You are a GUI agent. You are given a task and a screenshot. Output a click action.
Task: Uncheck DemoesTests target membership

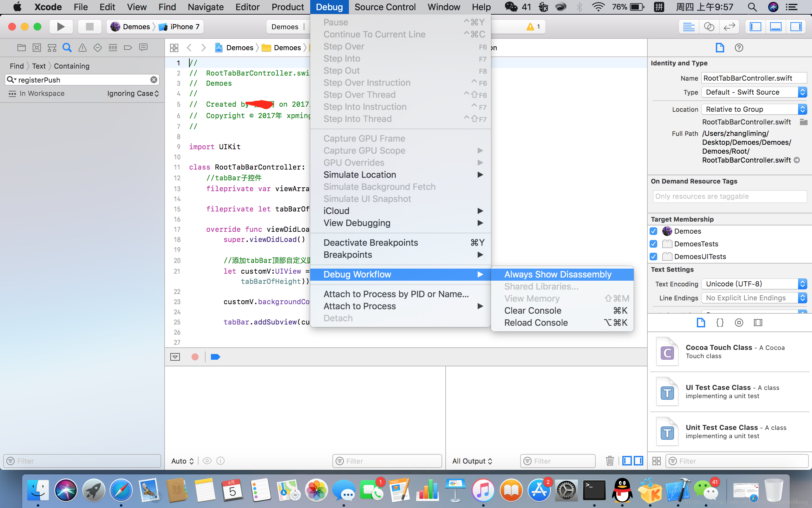coord(653,244)
